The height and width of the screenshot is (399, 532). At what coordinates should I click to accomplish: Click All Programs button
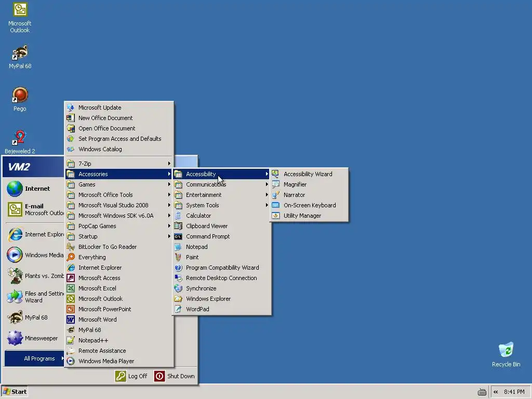pos(34,358)
